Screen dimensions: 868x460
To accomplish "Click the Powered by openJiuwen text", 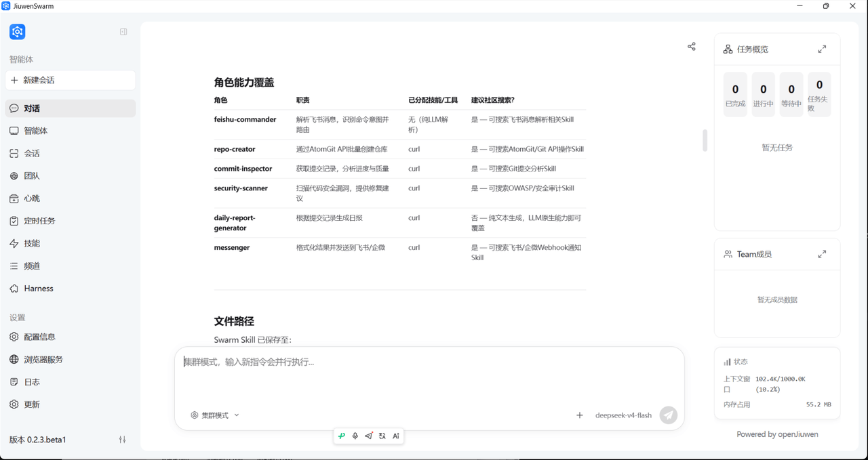I will tap(777, 434).
